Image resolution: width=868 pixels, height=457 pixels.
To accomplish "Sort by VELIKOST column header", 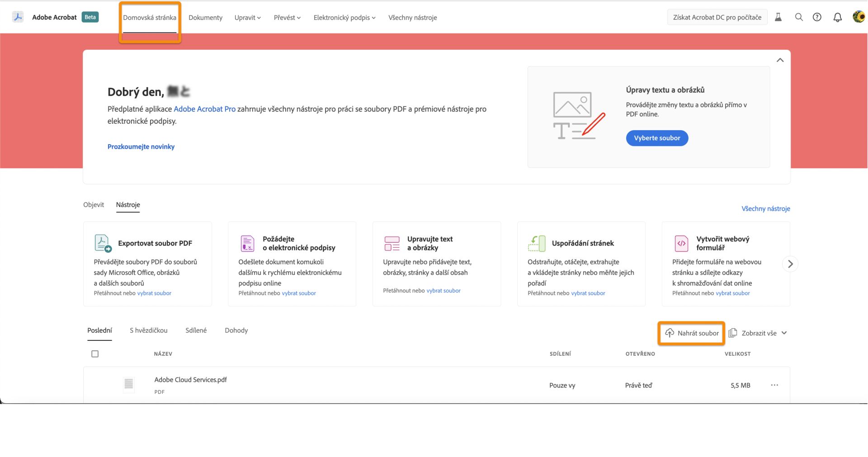I will click(x=737, y=354).
